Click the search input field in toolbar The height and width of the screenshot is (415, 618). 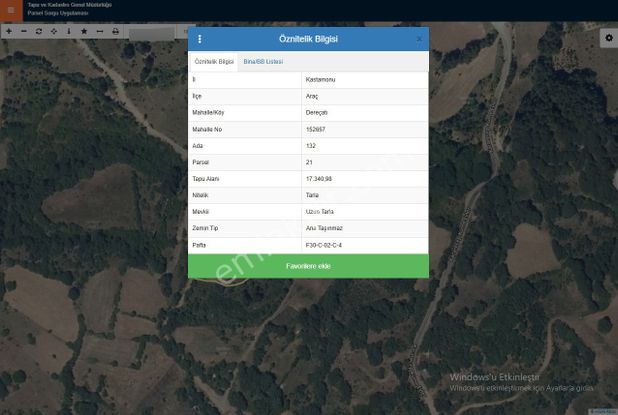(160, 32)
